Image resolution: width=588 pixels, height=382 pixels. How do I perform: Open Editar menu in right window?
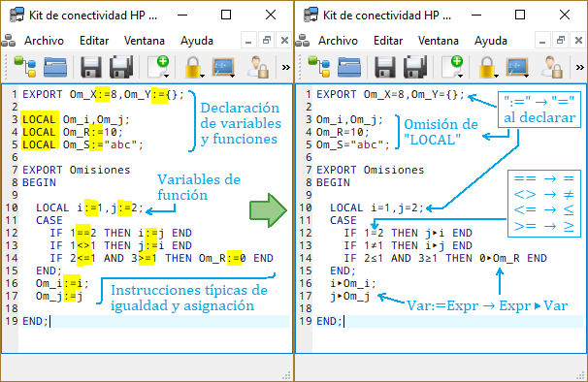(x=388, y=41)
